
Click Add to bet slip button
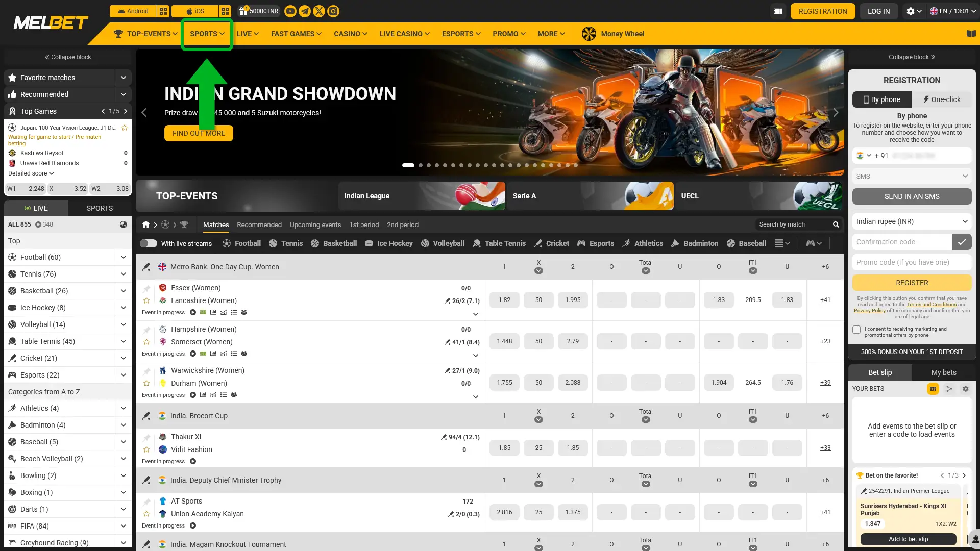pyautogui.click(x=909, y=539)
